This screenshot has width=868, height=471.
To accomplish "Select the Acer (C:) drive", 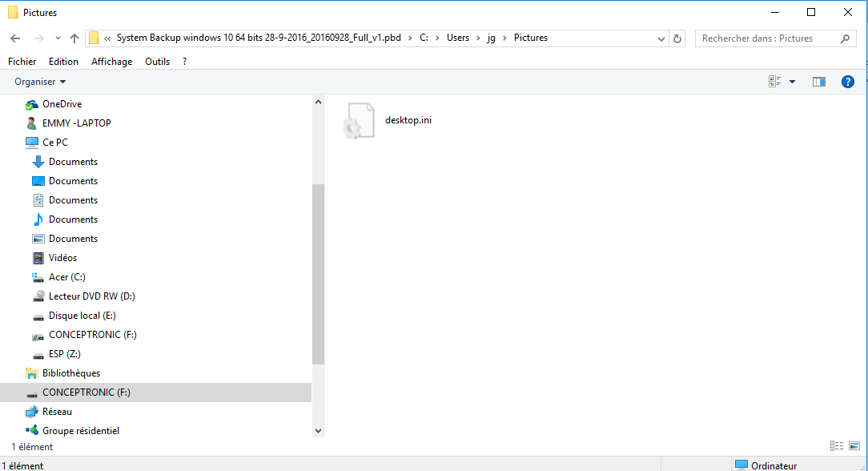I will pyautogui.click(x=67, y=277).
